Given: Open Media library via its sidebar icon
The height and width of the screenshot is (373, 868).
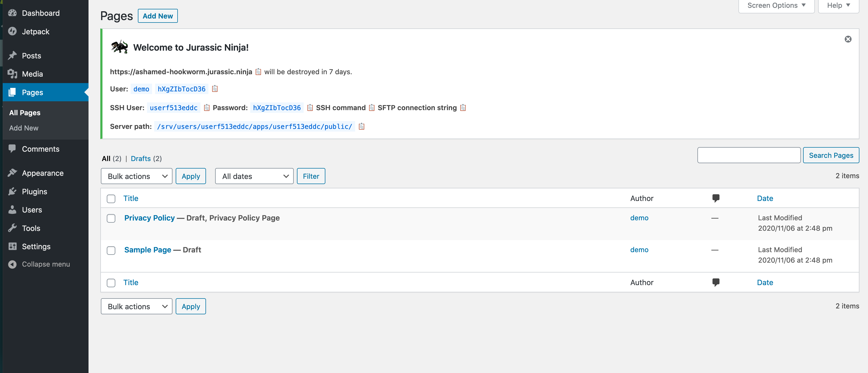Looking at the screenshot, I should [x=12, y=74].
